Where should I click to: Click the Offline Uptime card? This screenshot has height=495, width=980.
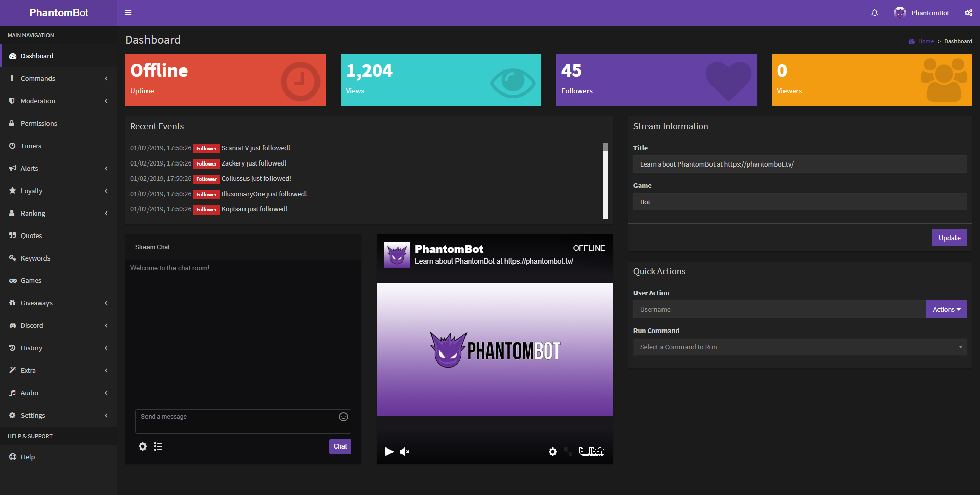tap(225, 80)
